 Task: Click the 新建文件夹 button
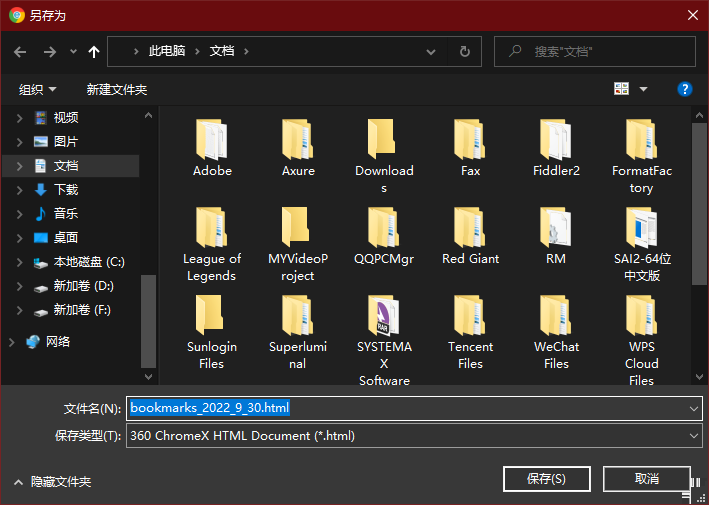pos(117,90)
